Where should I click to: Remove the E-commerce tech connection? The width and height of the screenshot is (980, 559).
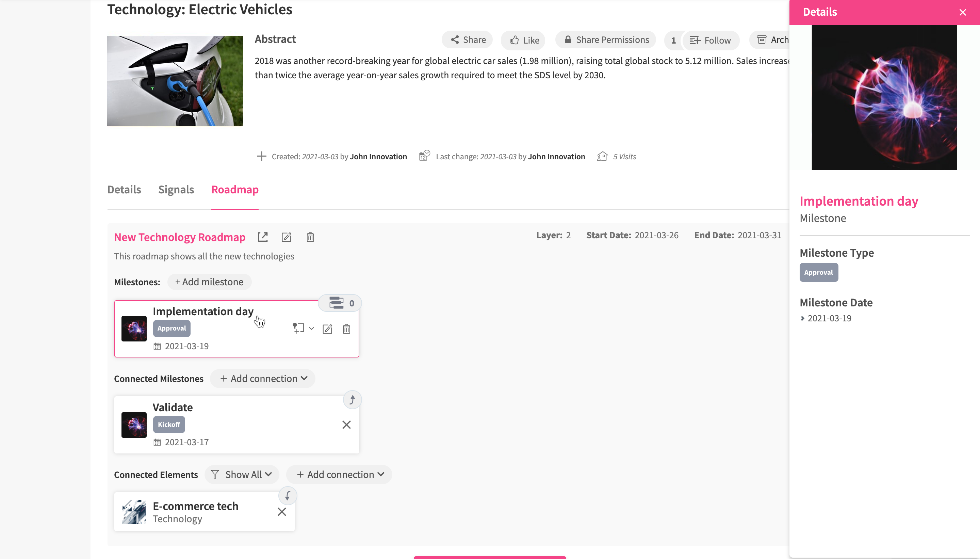click(282, 512)
